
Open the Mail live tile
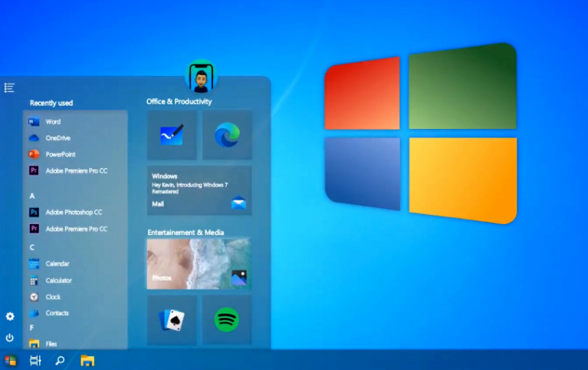(199, 191)
